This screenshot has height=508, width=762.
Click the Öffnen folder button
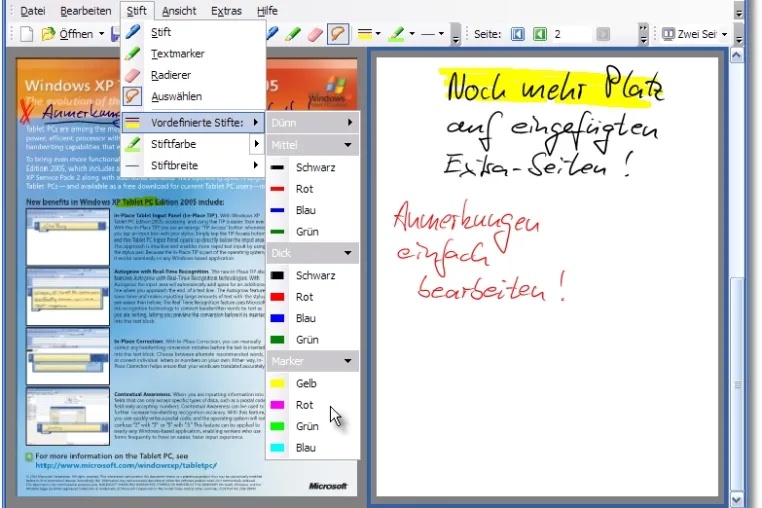click(x=67, y=34)
